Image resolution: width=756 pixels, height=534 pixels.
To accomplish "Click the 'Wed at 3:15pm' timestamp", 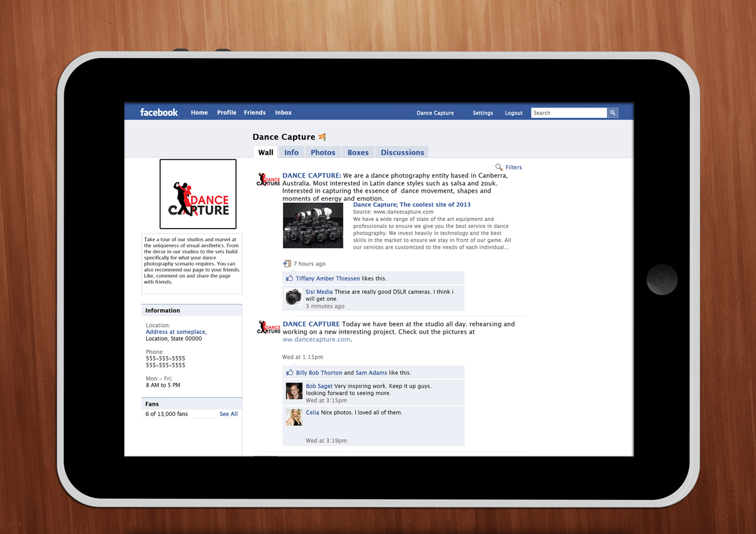I will pos(326,401).
